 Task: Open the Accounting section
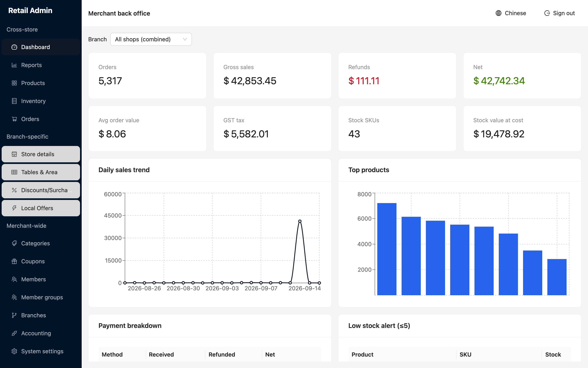(x=41, y=333)
